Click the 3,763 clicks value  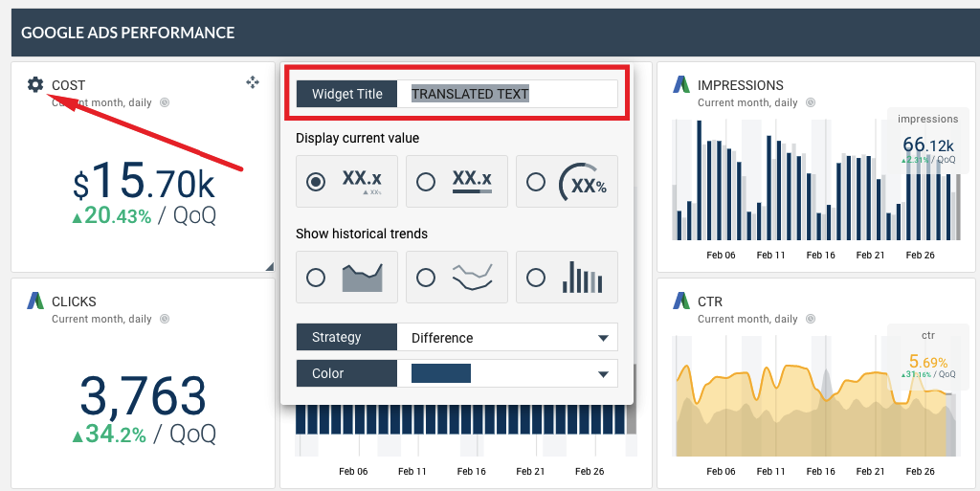pos(144,396)
